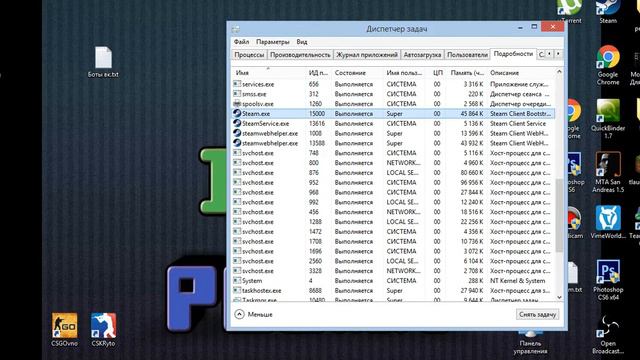The width and height of the screenshot is (640, 360).
Task: Launch Photoshop CS6 x64 shortcut
Action: (x=608, y=280)
